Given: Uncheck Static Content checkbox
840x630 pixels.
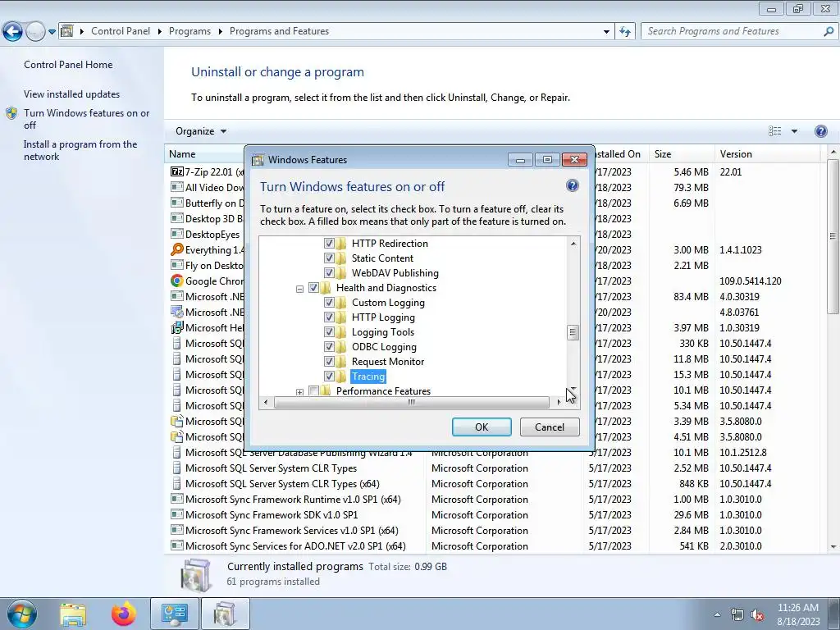Looking at the screenshot, I should click(x=329, y=258).
